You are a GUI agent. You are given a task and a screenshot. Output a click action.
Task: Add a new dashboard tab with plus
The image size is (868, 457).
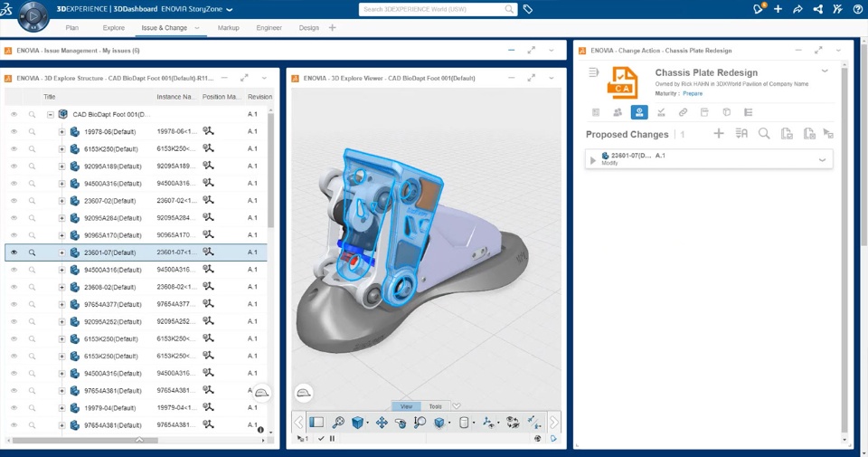point(332,27)
